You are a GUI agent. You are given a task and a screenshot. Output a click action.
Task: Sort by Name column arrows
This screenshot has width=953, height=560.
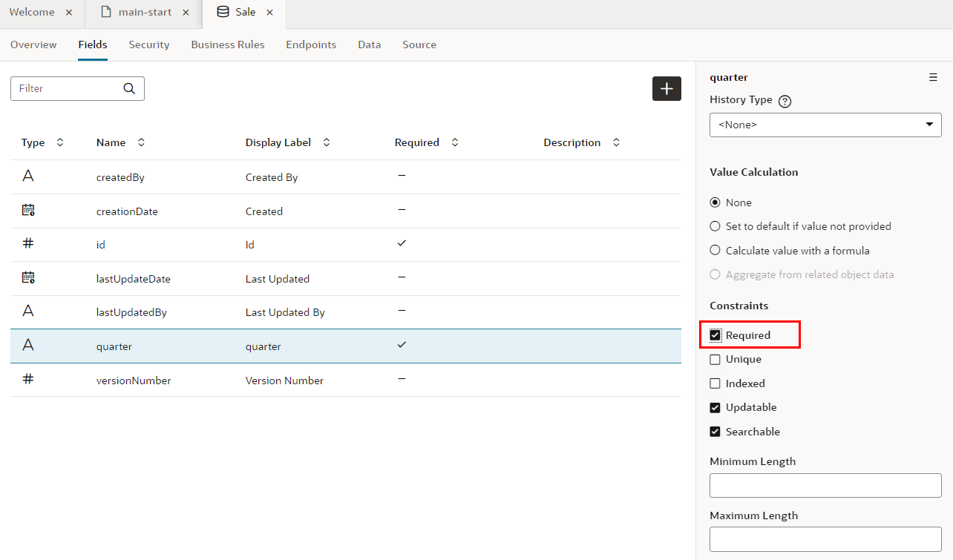(141, 142)
